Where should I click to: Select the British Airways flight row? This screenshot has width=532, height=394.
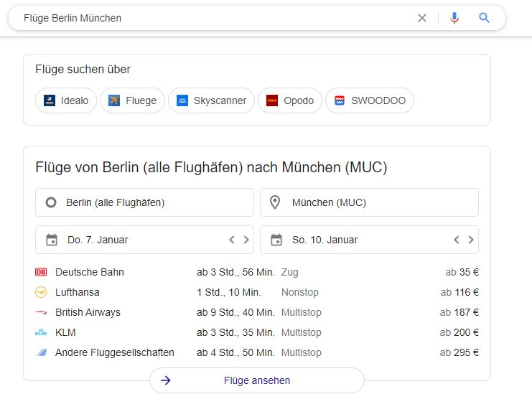[257, 312]
